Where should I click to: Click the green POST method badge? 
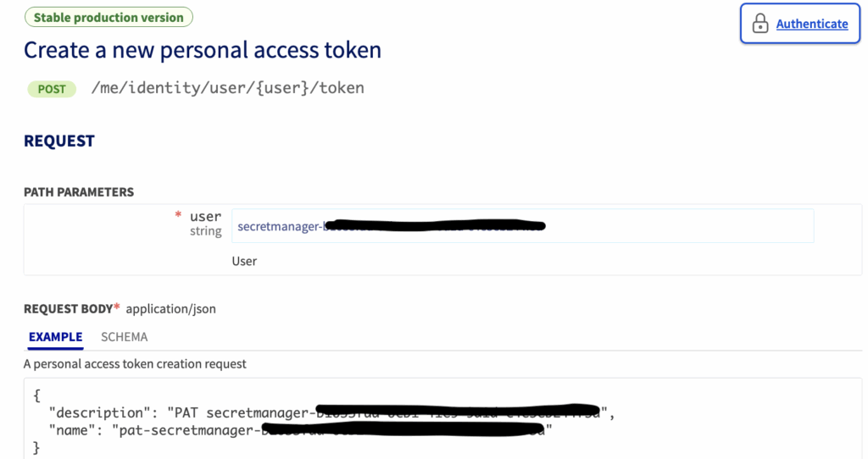click(x=52, y=89)
